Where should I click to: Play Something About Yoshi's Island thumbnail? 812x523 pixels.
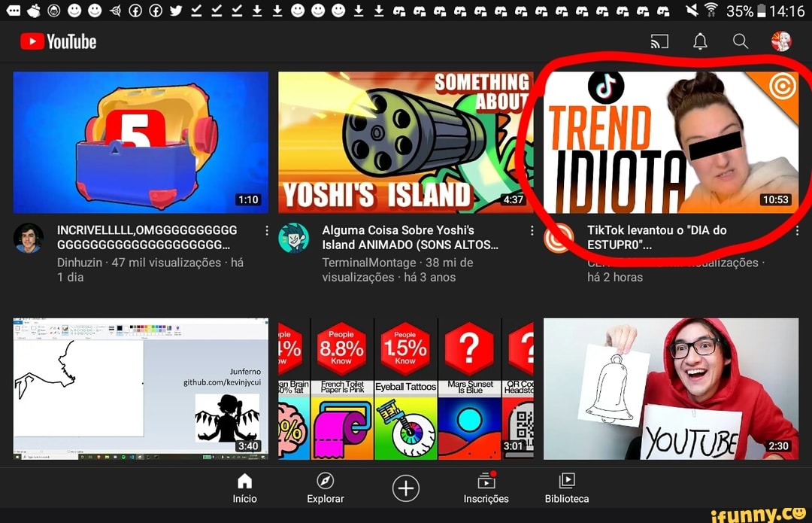[406, 142]
